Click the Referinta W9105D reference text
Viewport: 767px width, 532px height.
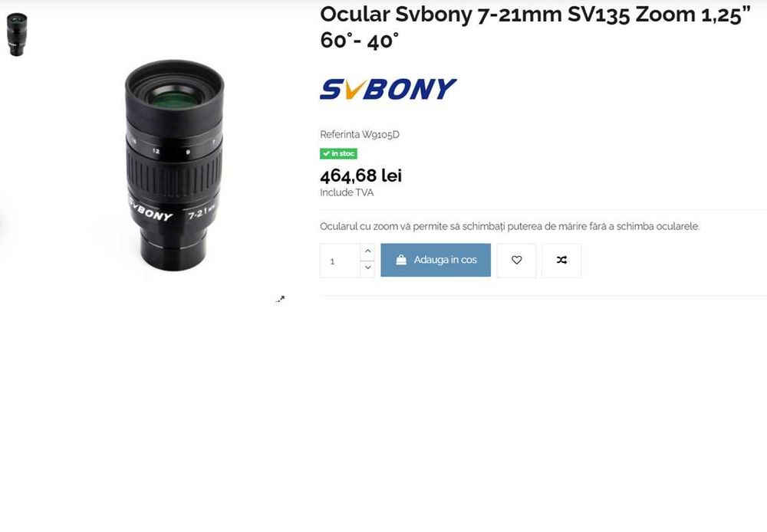(x=360, y=134)
